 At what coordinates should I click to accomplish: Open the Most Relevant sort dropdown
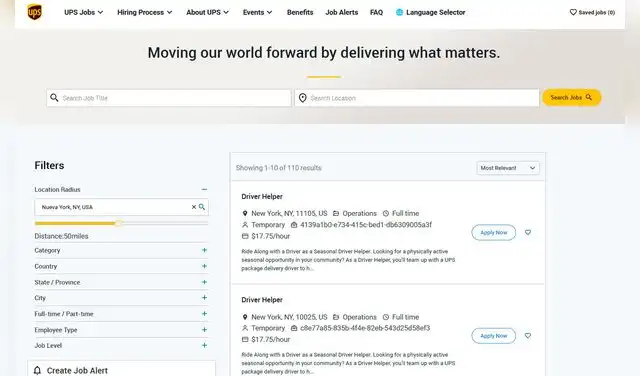click(508, 168)
